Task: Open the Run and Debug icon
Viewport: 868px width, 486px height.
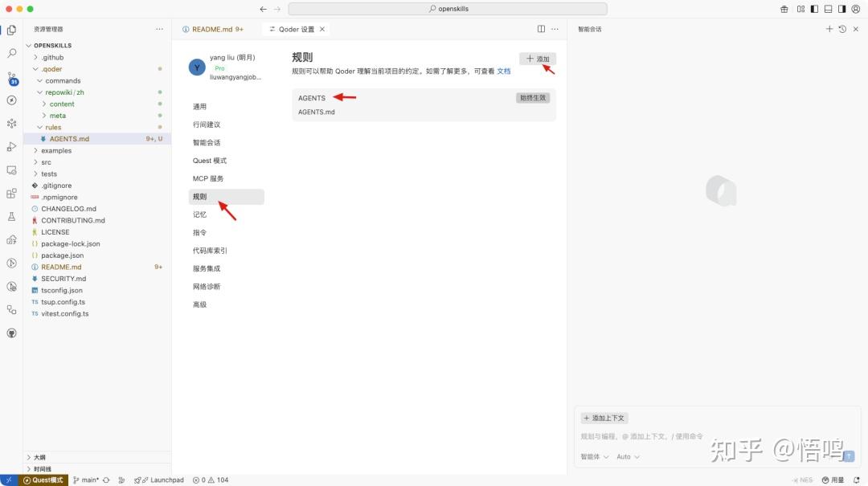Action: coord(11,147)
